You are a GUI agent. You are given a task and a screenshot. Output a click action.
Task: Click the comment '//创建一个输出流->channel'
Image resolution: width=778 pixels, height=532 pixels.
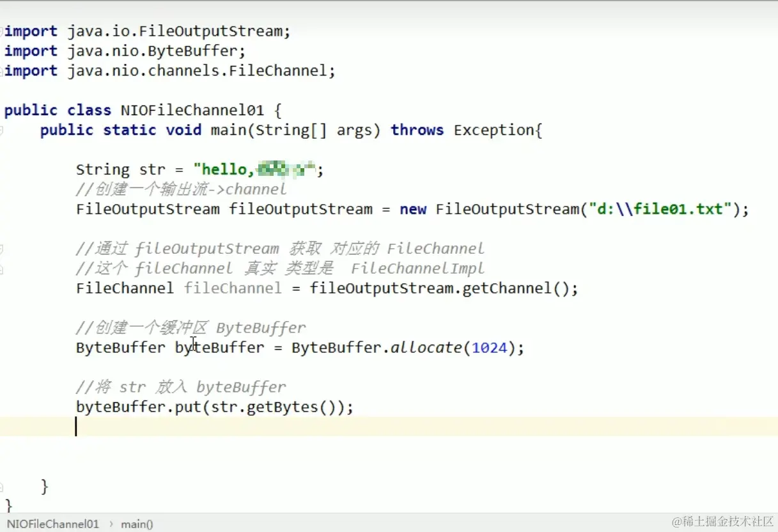pyautogui.click(x=181, y=189)
